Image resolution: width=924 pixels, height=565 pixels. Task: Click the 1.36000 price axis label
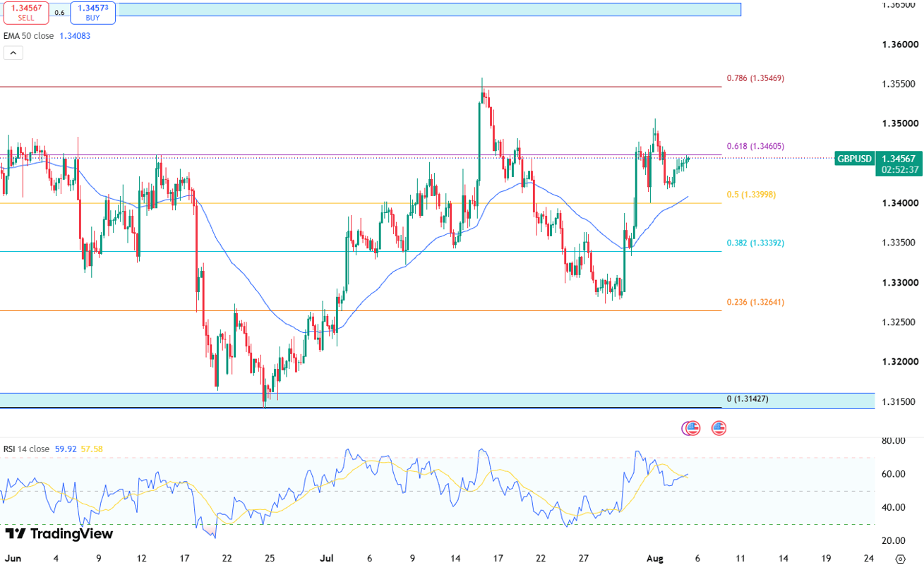tap(899, 44)
